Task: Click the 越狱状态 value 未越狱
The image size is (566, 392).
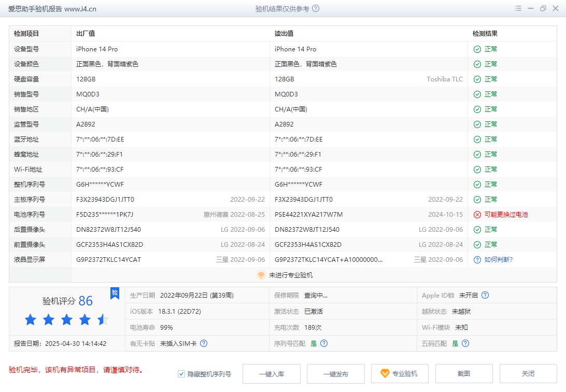Action: (x=461, y=312)
